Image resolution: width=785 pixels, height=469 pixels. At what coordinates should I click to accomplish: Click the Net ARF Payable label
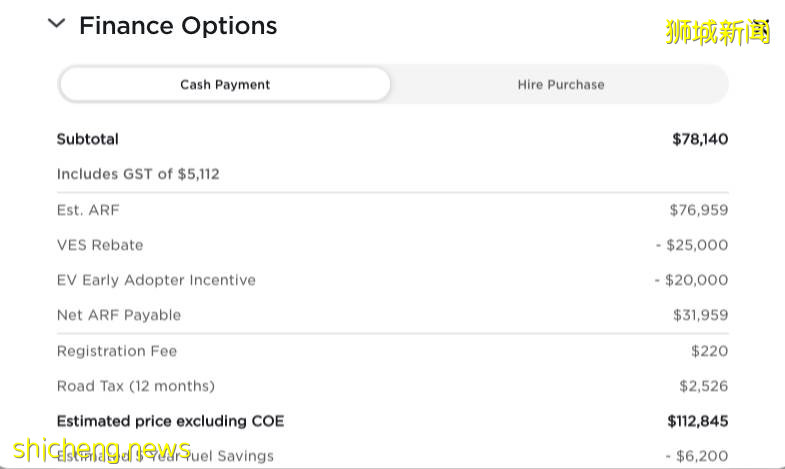(119, 315)
